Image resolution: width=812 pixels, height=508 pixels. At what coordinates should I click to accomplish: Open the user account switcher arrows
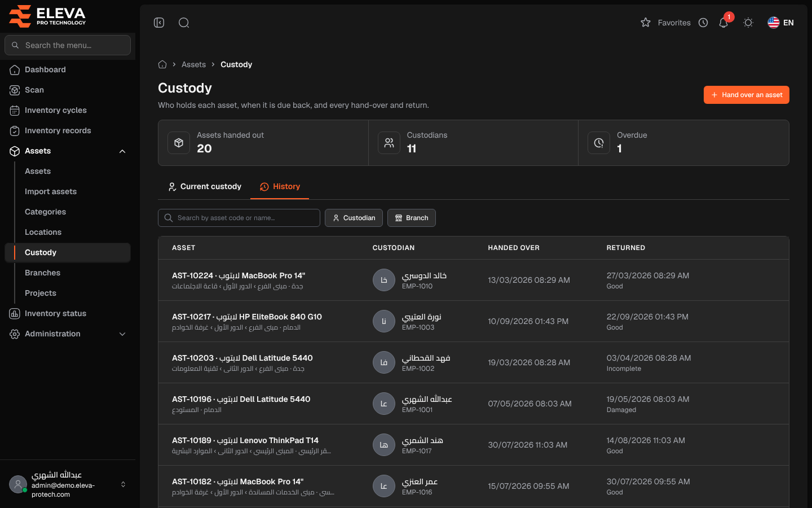pos(123,484)
